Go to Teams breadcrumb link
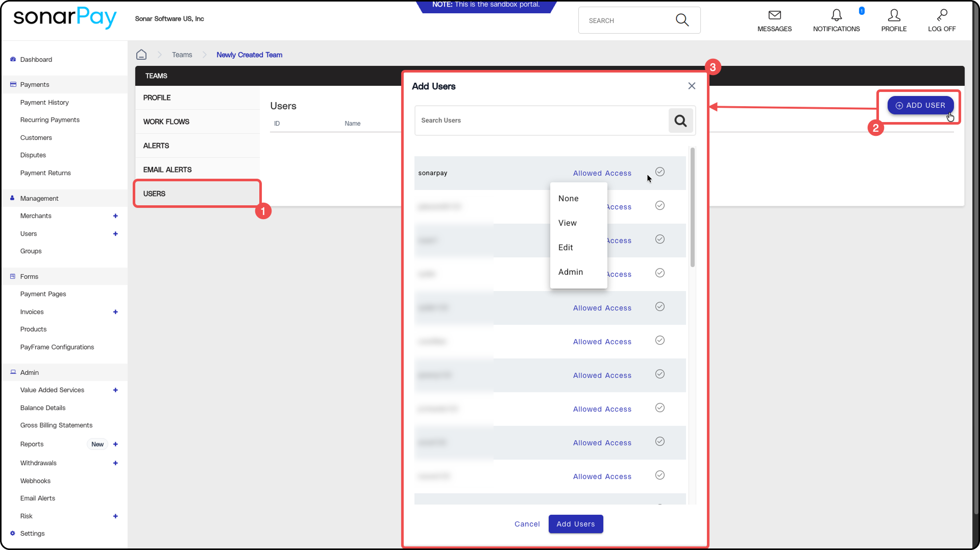Viewport: 980px width, 550px height. point(182,55)
